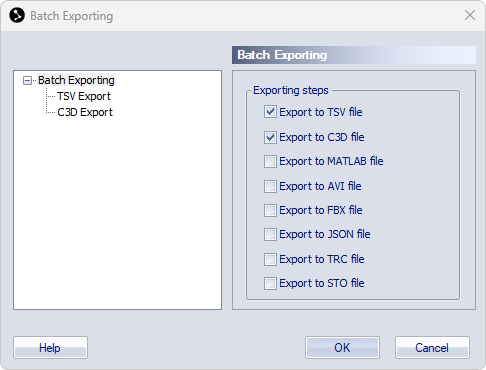The image size is (486, 370).
Task: Uncheck Export to C3D file
Action: [270, 137]
